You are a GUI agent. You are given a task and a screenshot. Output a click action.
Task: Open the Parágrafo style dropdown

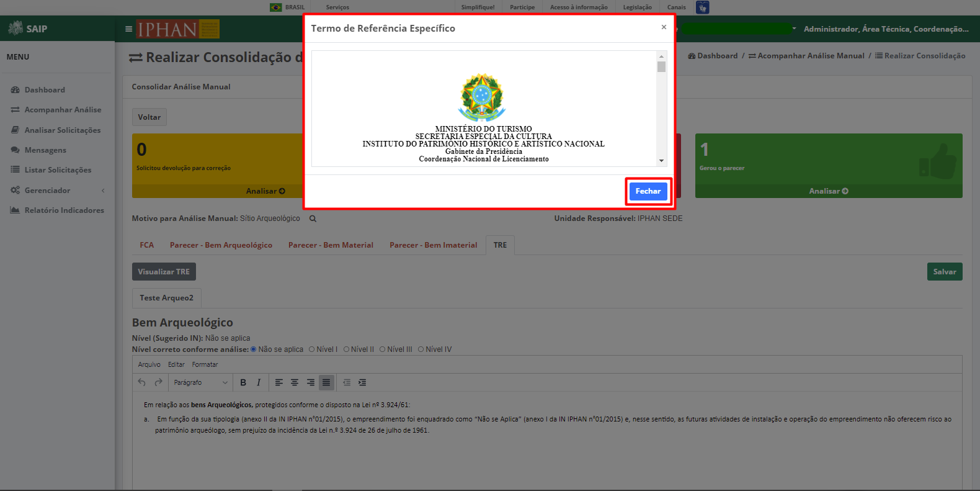pos(200,382)
